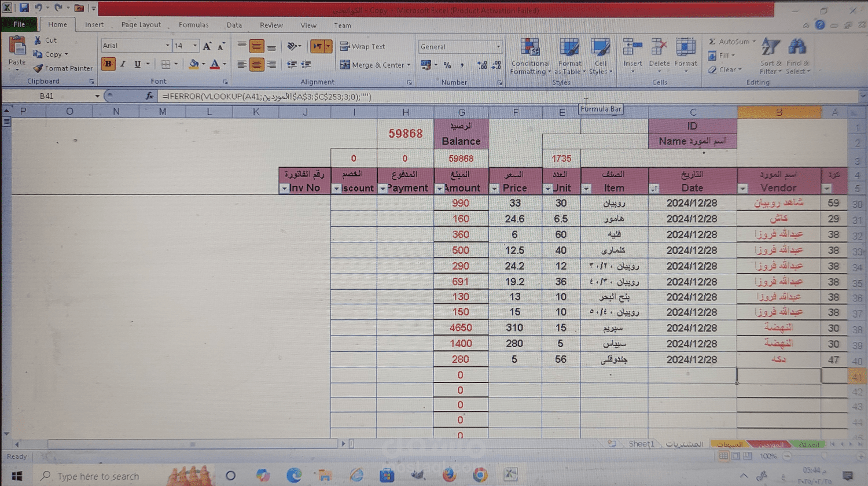Viewport: 868px width, 486px height.
Task: Click the taskbar search box
Action: click(98, 476)
